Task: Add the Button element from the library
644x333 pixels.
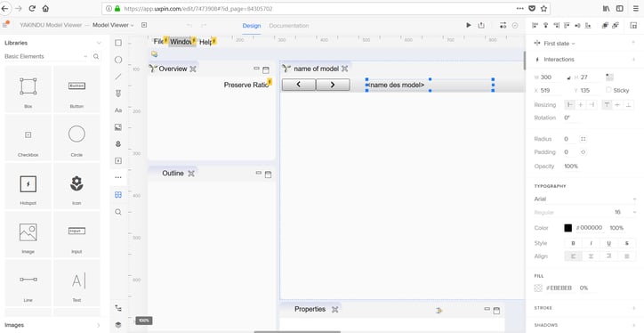Action: coord(76,89)
